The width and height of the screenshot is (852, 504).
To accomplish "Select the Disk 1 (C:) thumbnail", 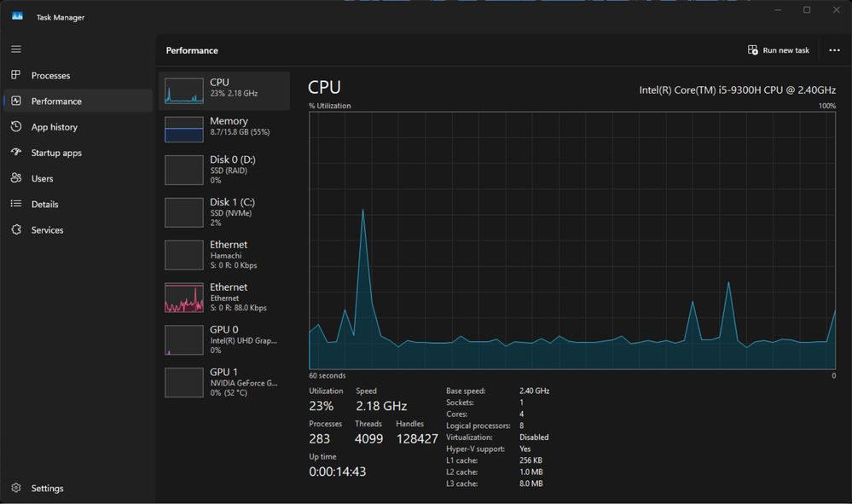I will point(184,212).
